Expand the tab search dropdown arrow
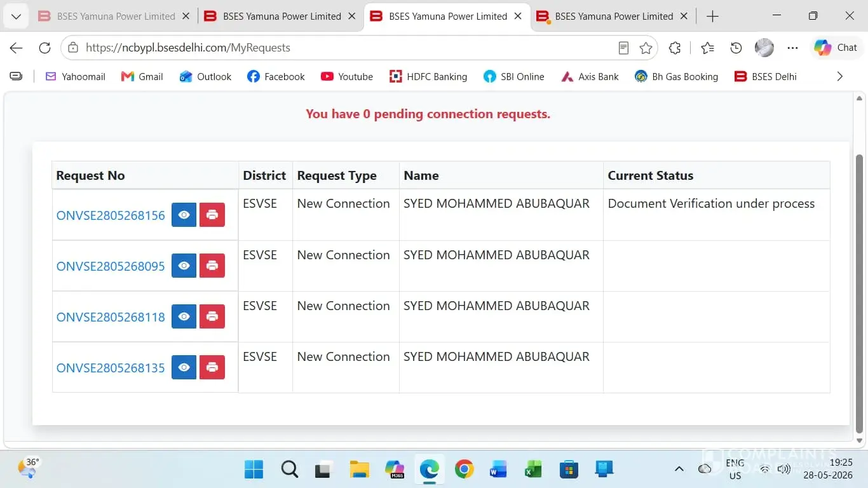 pos(16,17)
